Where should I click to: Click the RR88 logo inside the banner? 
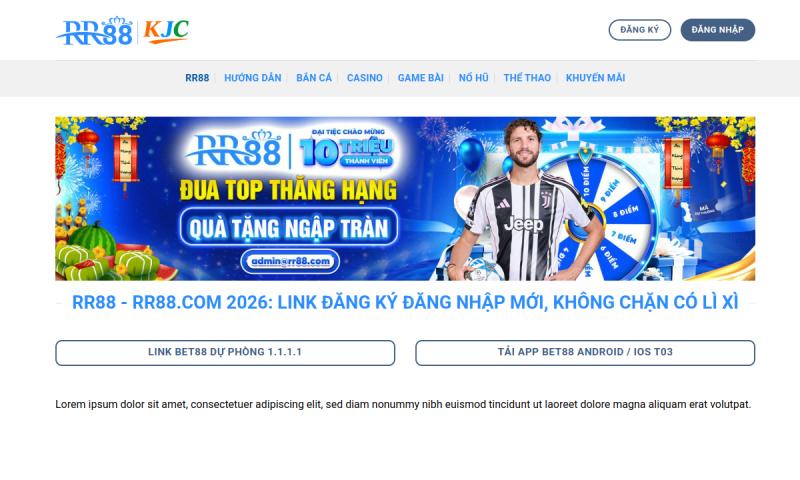tap(235, 149)
